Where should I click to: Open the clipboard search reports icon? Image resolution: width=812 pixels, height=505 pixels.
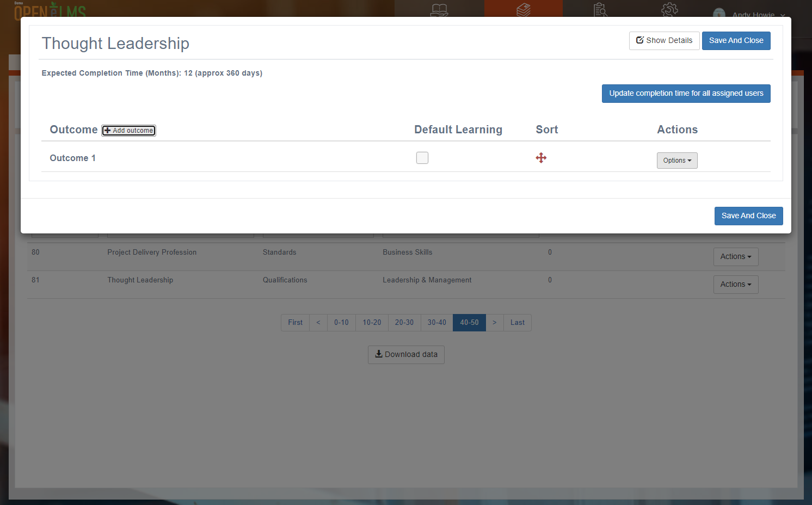pos(600,10)
